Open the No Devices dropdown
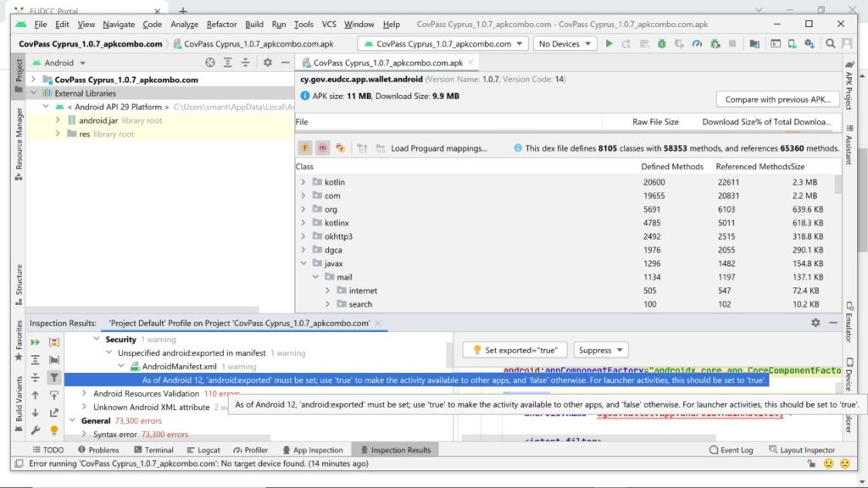Viewport: 868px width, 488px height. click(565, 44)
